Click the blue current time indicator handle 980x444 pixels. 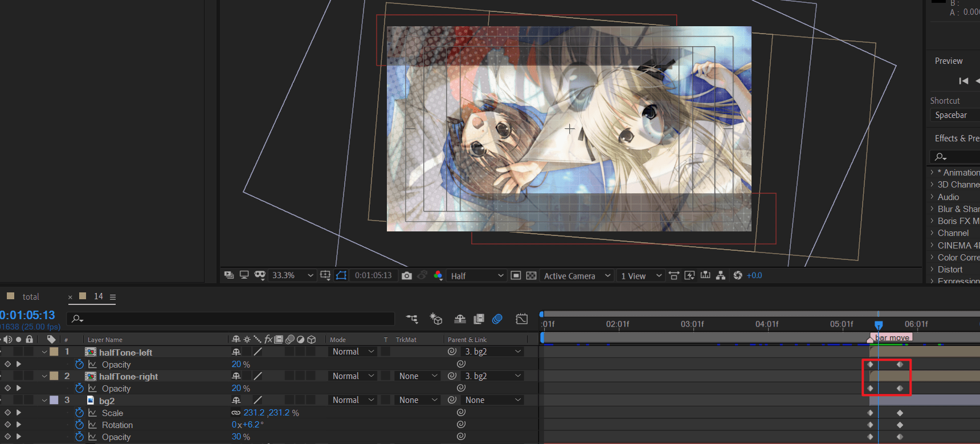pos(879,324)
